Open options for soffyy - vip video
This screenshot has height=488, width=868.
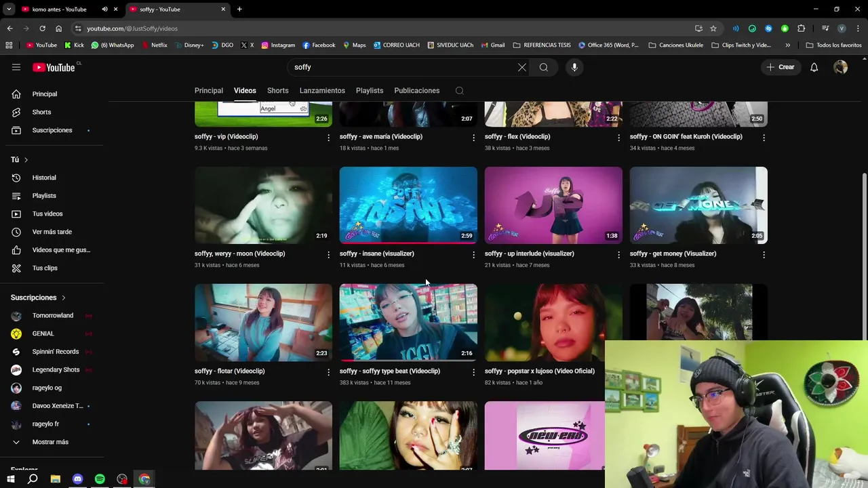coord(328,138)
